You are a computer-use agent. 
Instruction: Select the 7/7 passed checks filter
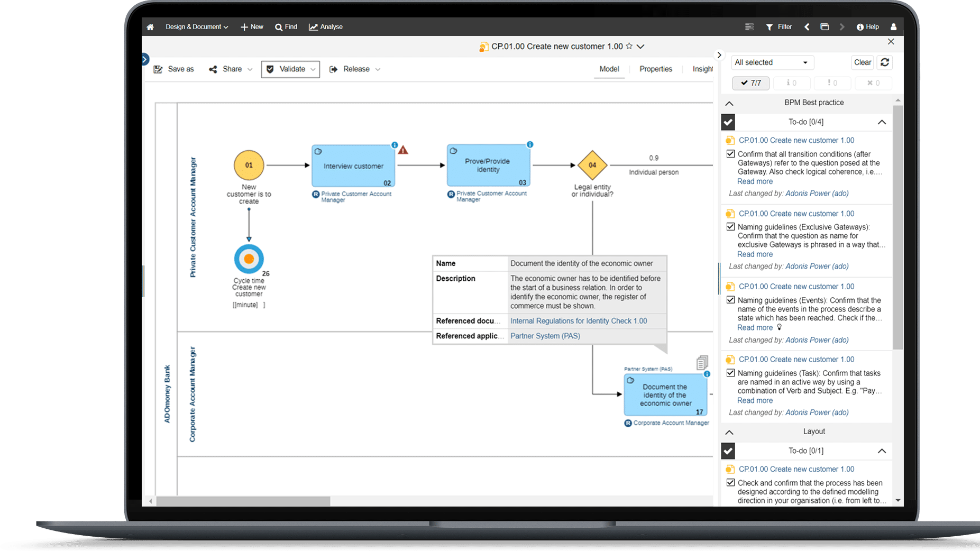tap(750, 83)
